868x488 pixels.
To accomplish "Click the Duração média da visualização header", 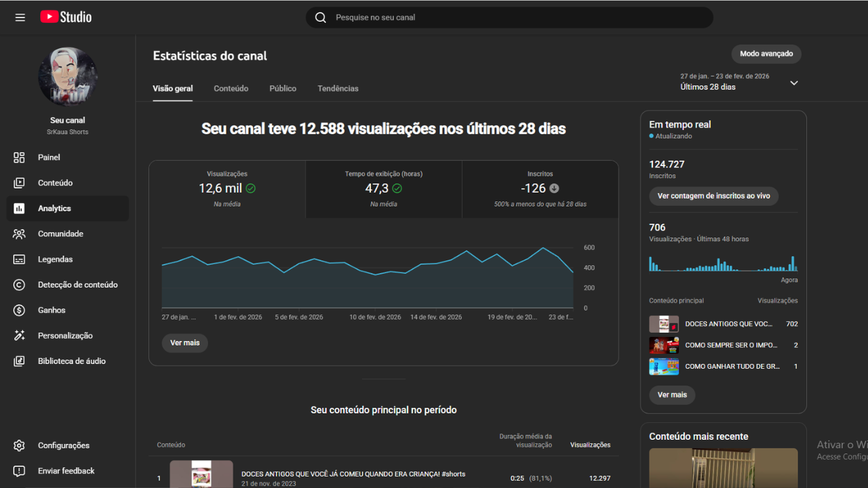I will click(x=526, y=441).
